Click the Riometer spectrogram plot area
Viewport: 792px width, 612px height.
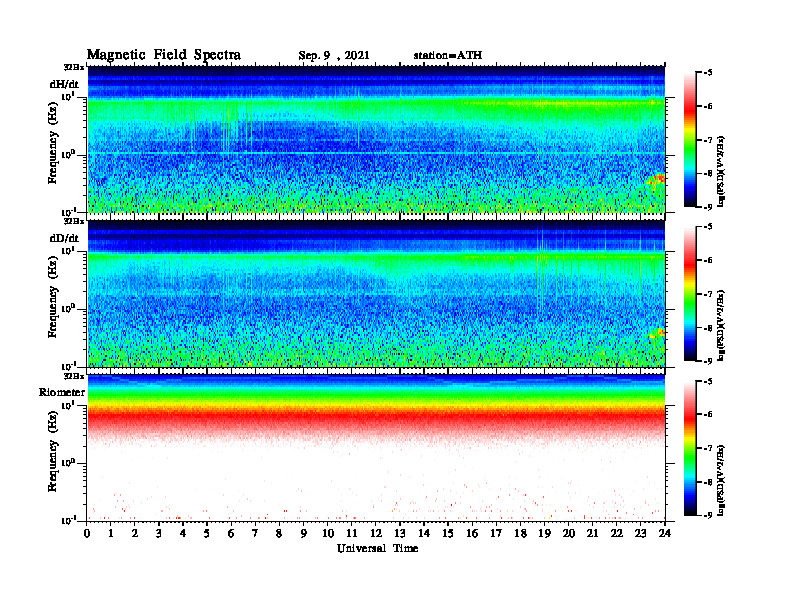point(376,448)
